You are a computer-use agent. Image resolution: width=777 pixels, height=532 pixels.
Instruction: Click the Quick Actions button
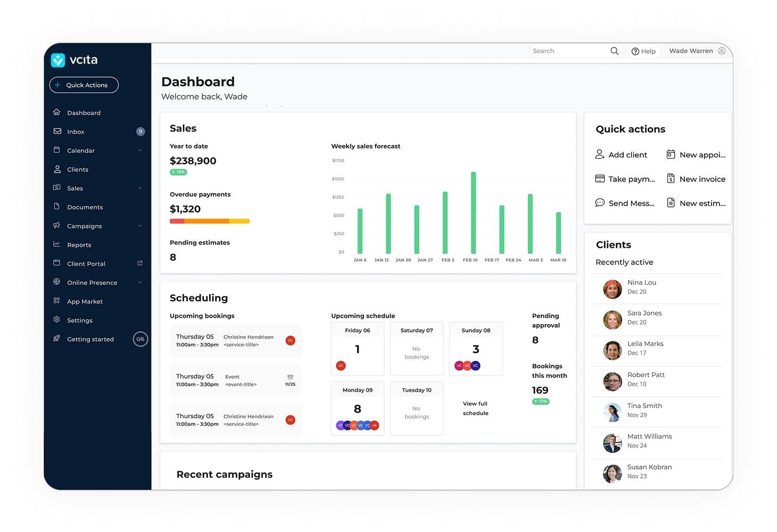(x=84, y=85)
